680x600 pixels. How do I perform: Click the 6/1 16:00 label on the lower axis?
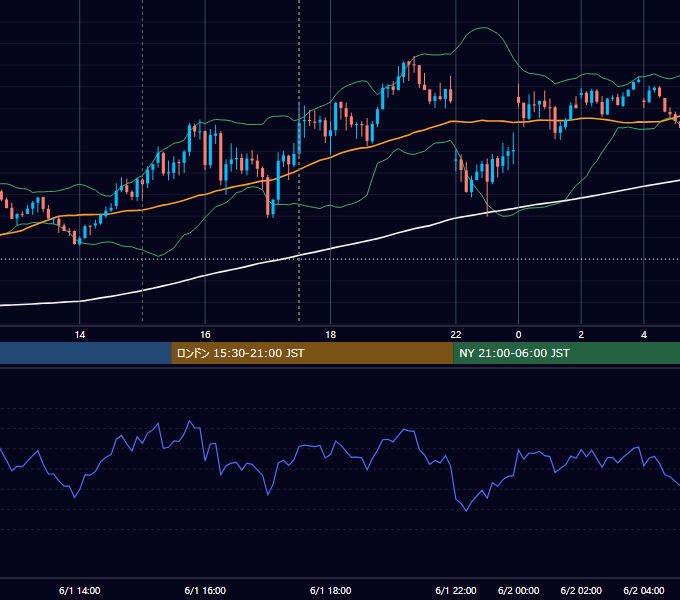point(205,590)
